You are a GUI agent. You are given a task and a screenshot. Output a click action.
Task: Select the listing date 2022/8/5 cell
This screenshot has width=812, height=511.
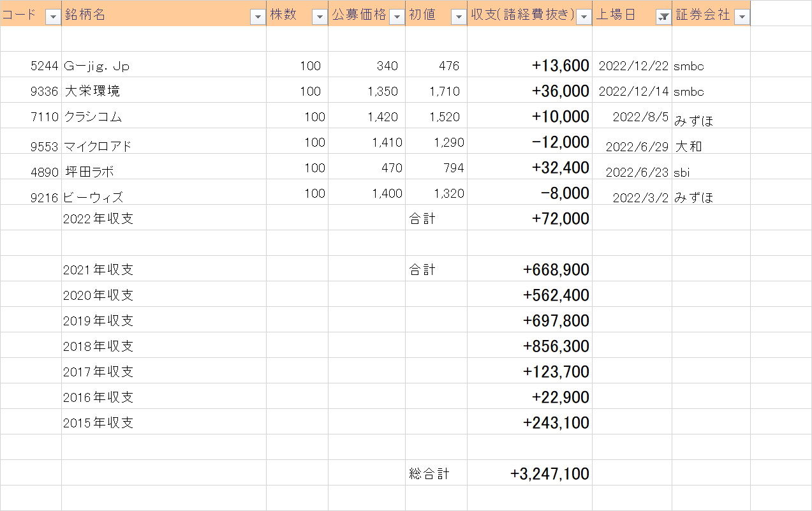[632, 115]
